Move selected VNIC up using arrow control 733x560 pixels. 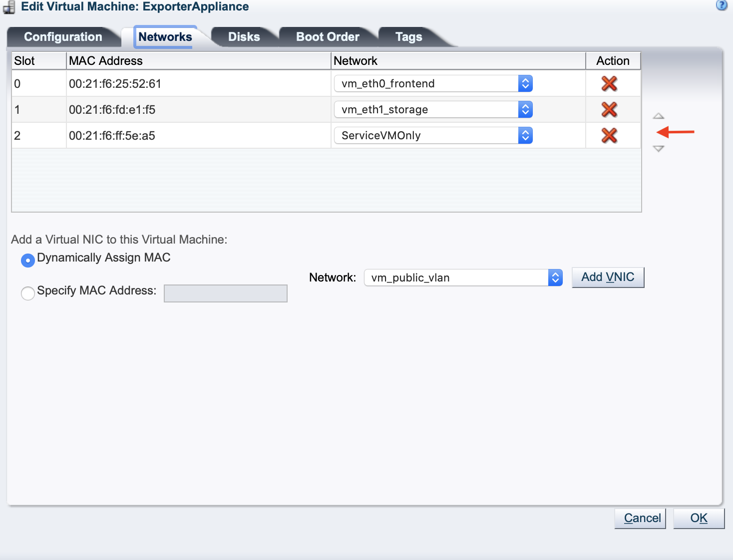[659, 115]
